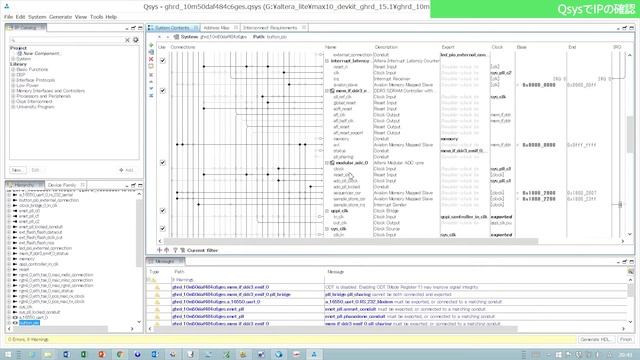Image resolution: width=640 pixels, height=360 pixels.
Task: Collapse the mem_if_ddr3 component row
Action: [x=327, y=91]
